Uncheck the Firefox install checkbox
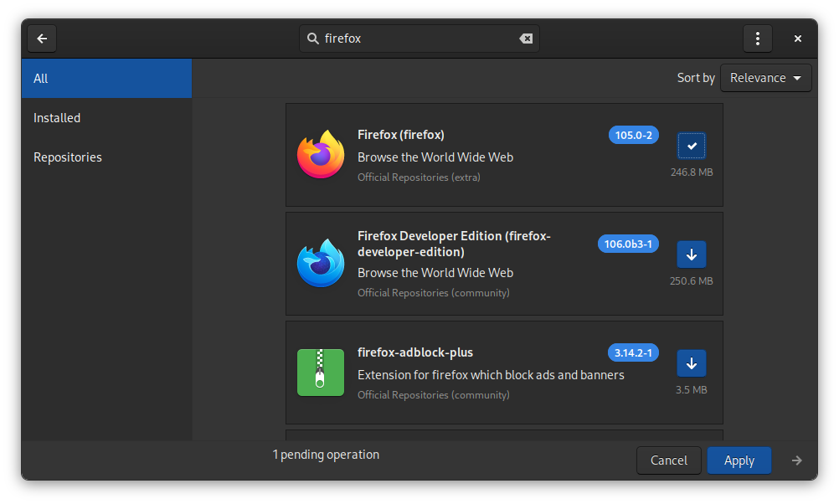Viewport: 839px width, 504px height. (x=691, y=146)
